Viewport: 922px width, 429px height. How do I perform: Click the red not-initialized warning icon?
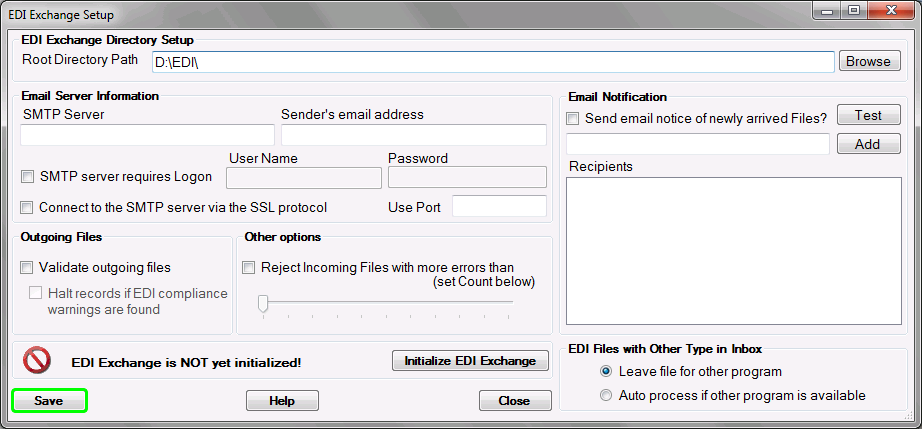37,360
